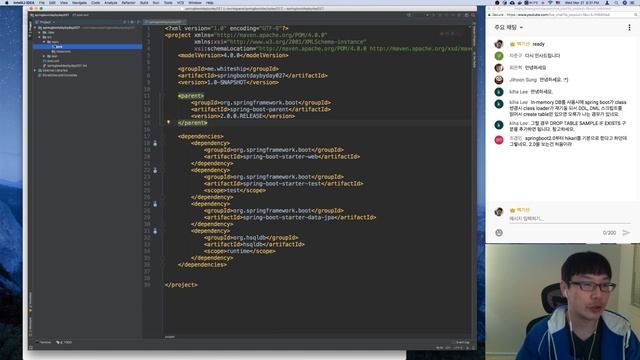Click Jihoon Sung's avatar in chat

(x=499, y=80)
